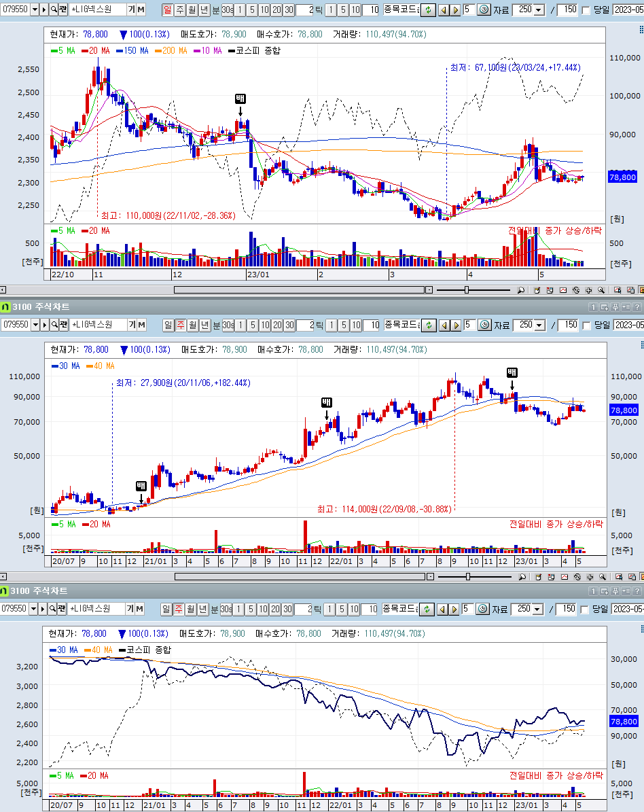
Task: Open stock code 079550 dropdown in bottom chart
Action: [34, 608]
